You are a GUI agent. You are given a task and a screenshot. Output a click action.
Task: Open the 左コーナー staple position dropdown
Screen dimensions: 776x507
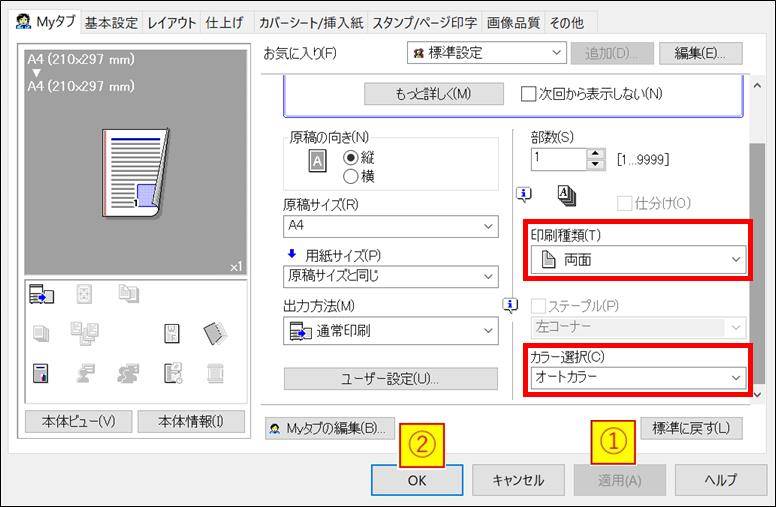click(638, 327)
